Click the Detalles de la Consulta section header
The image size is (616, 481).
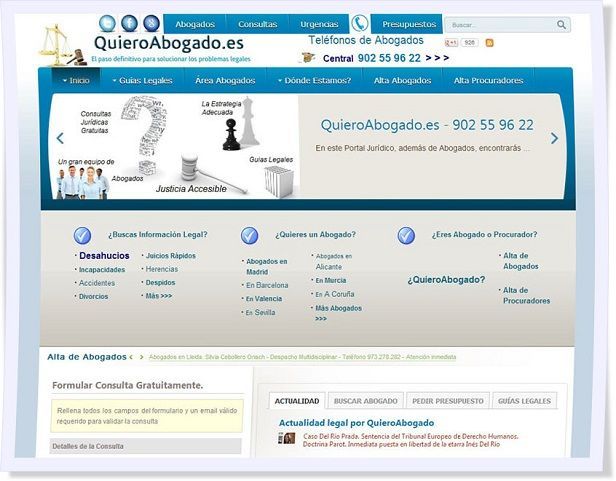coord(146,446)
